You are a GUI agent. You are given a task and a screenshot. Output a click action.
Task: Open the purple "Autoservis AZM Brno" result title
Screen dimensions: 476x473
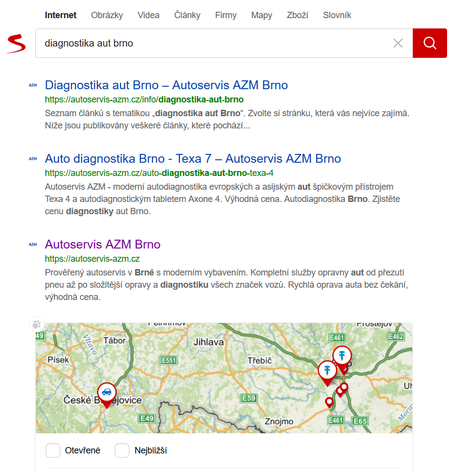[102, 245]
